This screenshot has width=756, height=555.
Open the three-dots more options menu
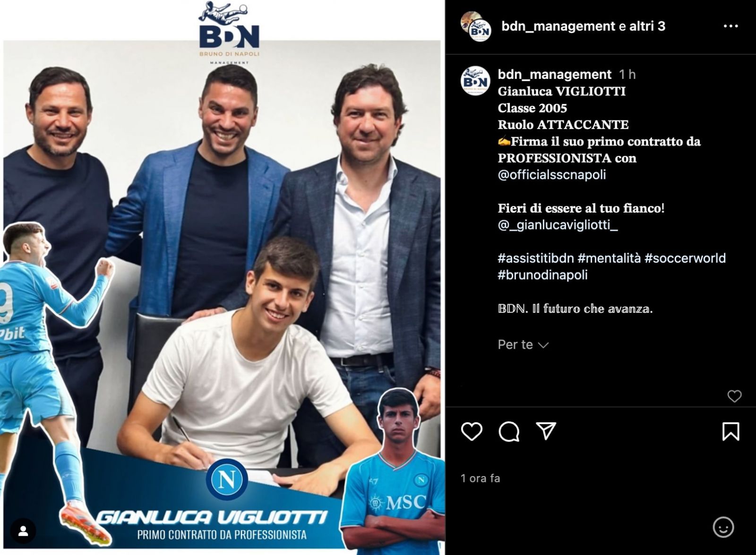(730, 26)
